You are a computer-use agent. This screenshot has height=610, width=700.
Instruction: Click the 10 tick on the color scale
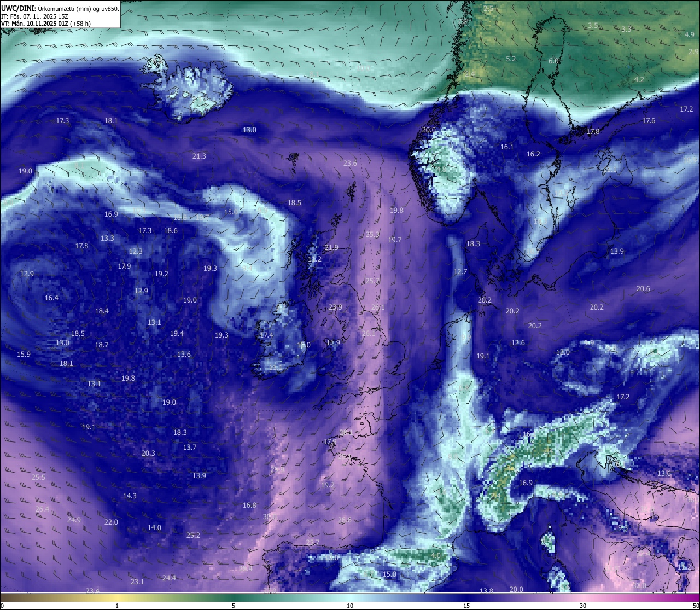[x=350, y=606]
